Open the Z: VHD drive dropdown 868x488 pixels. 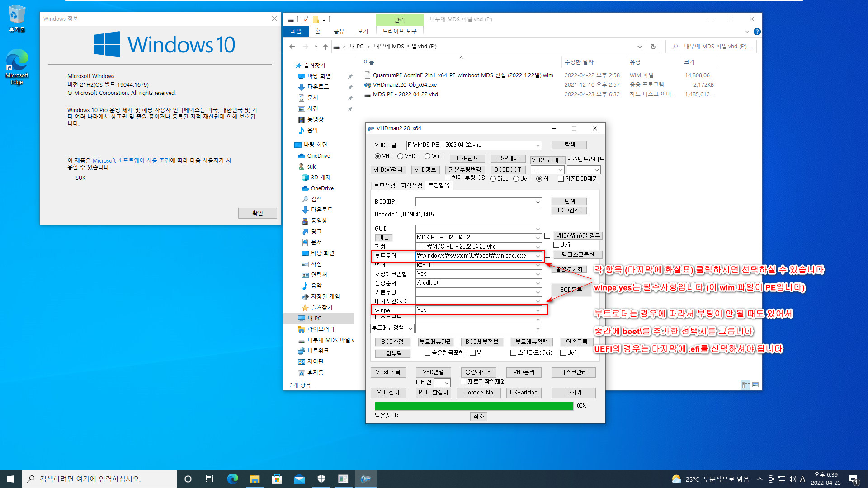click(560, 170)
